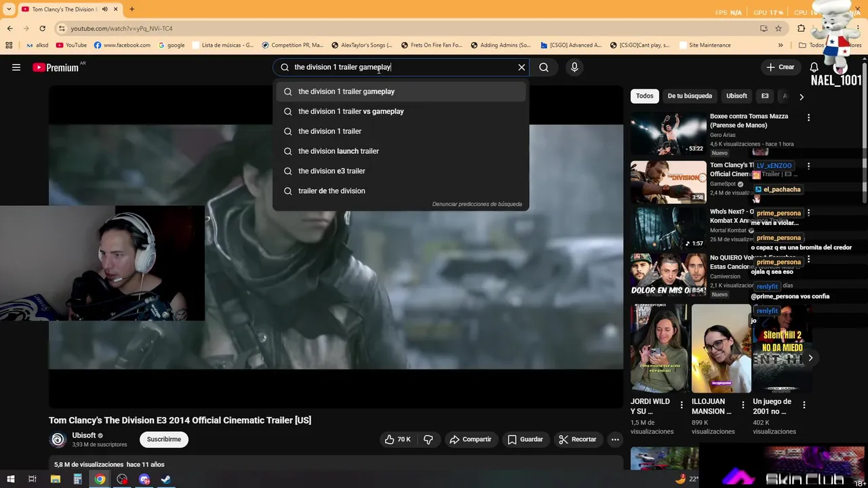The width and height of the screenshot is (868, 488).
Task: Click Denunciar predicciones de búsqueda link
Action: coord(477,204)
